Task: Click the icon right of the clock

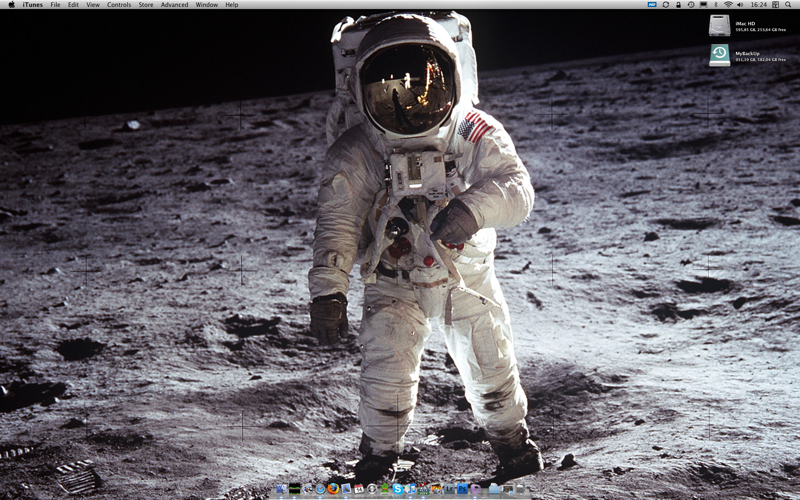Action: [776, 5]
